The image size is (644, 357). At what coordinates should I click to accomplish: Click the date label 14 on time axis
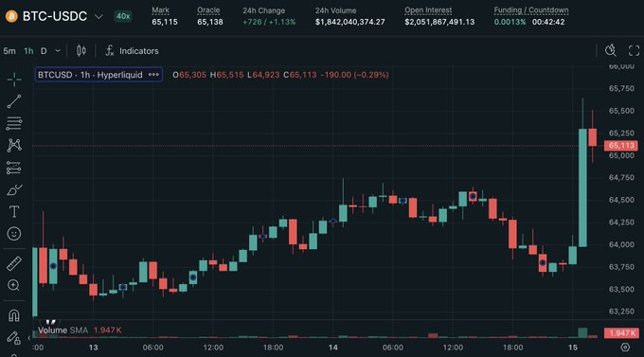(x=333, y=348)
